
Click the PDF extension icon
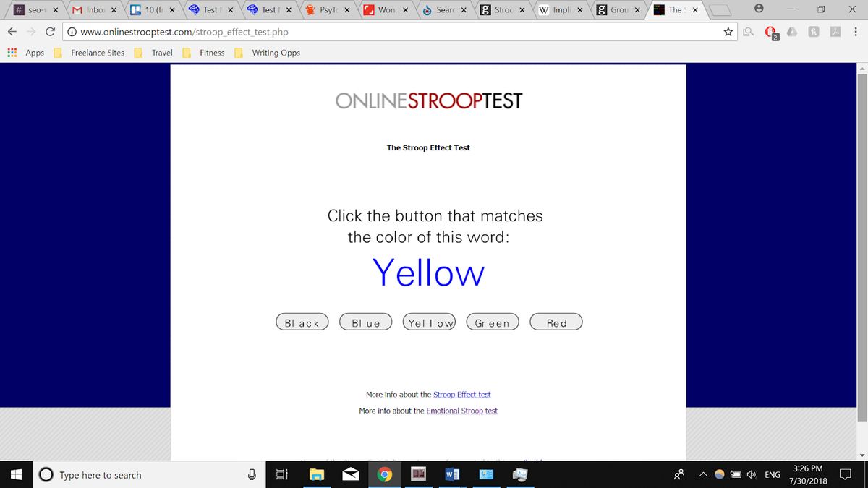(835, 33)
